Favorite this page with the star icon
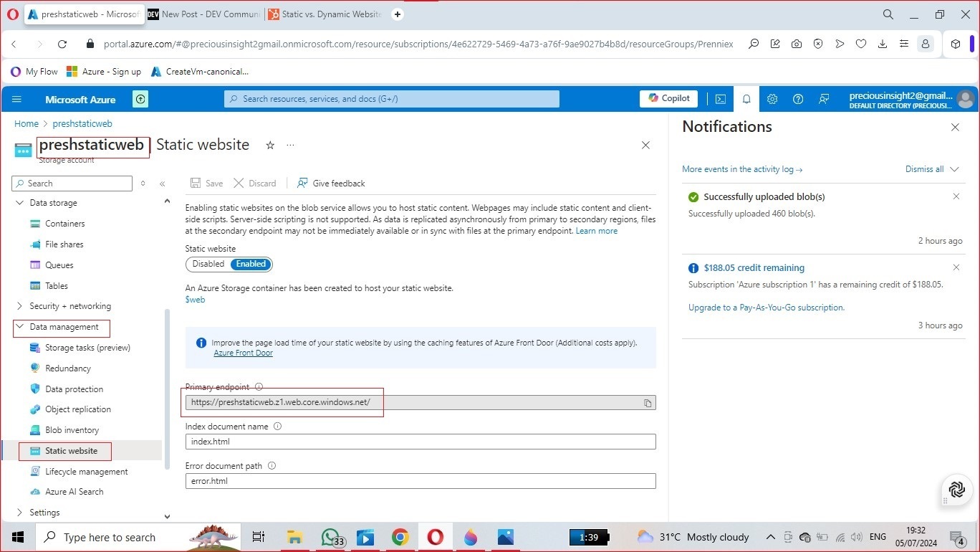 (x=270, y=146)
